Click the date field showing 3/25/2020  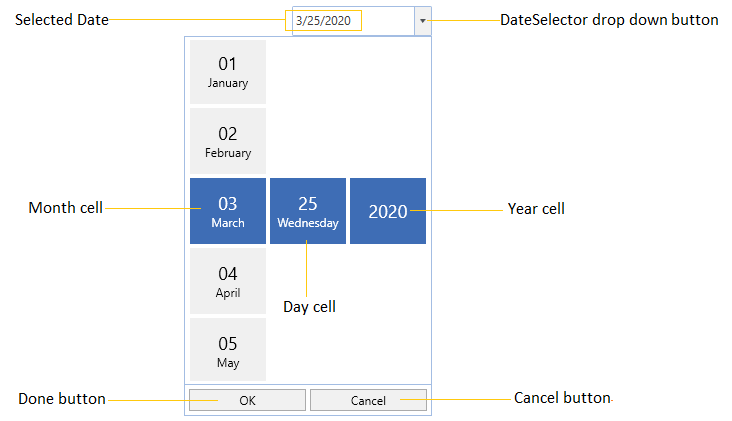coord(353,21)
